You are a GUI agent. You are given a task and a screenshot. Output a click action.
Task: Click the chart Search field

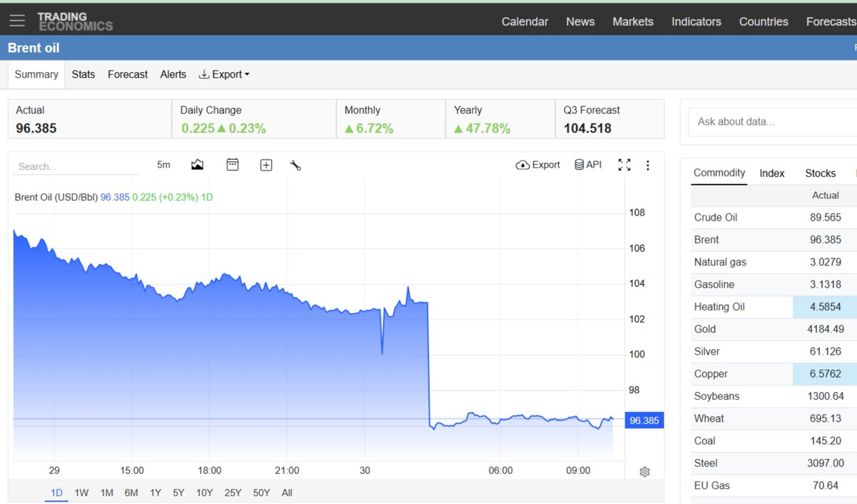76,166
